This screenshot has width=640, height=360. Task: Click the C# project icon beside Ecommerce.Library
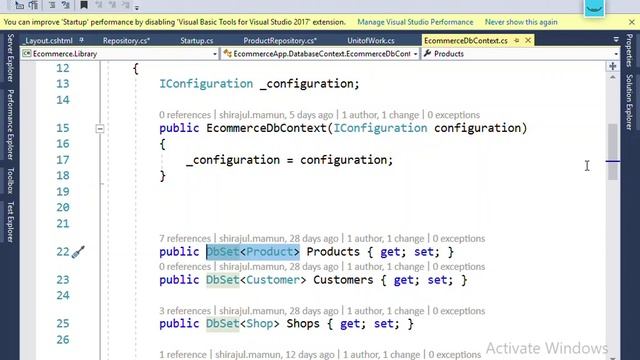tap(27, 53)
